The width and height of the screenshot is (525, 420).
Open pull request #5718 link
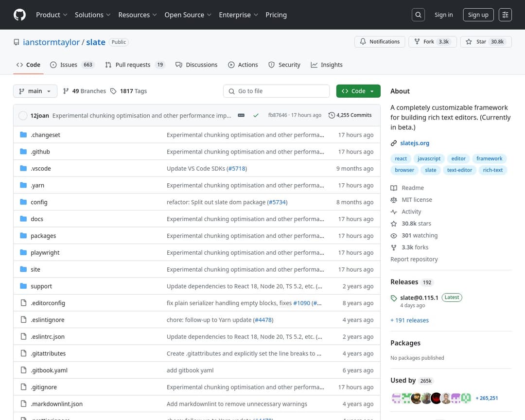(x=237, y=169)
